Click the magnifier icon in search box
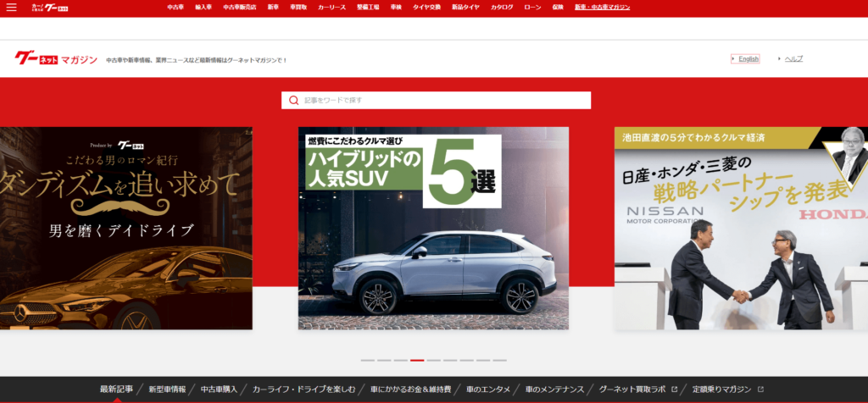Viewport: 868px width, 403px height. coord(294,100)
